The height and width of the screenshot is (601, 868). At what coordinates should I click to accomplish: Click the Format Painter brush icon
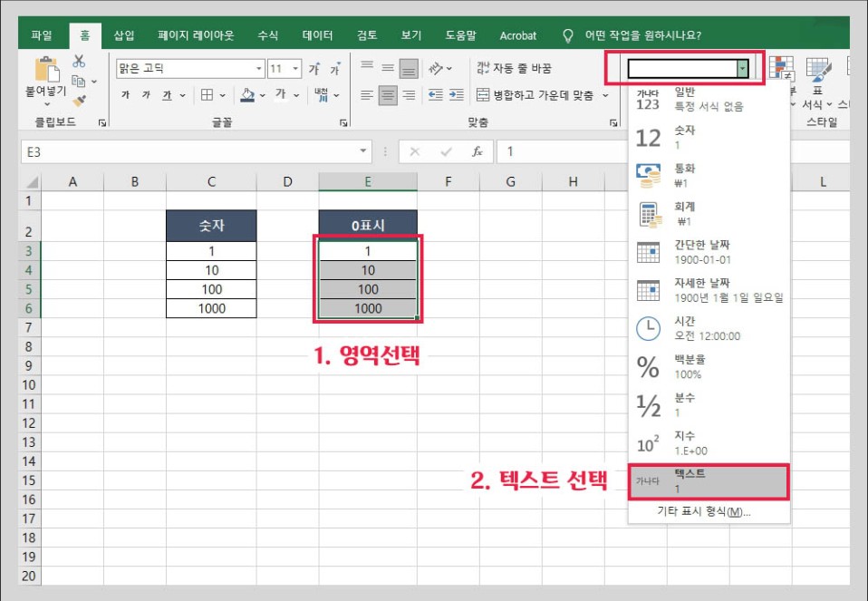(x=81, y=100)
